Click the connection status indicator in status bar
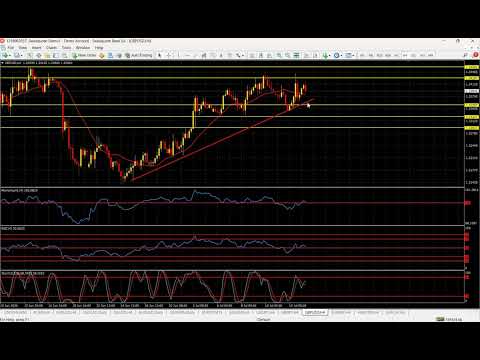This screenshot has width=480, height=360. [x=449, y=319]
